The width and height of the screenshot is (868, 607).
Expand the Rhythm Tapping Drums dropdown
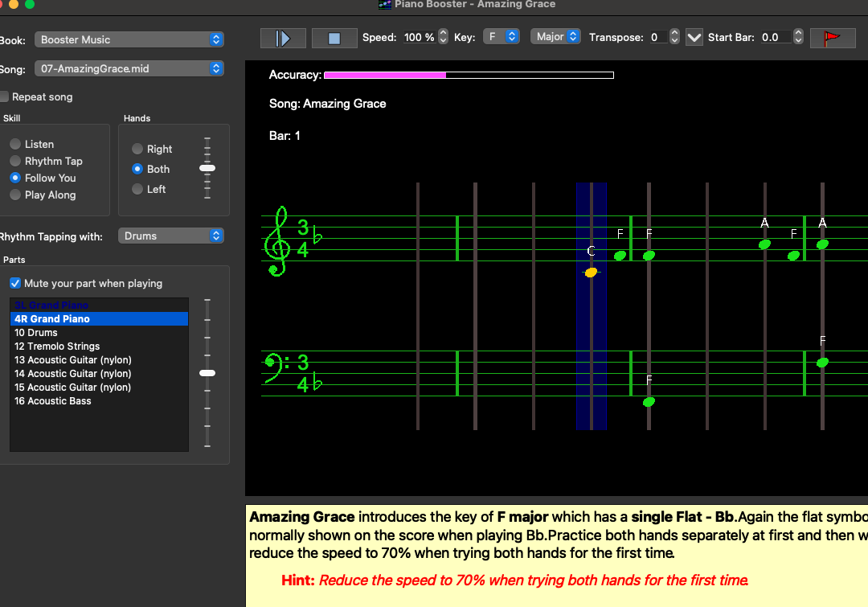click(171, 236)
